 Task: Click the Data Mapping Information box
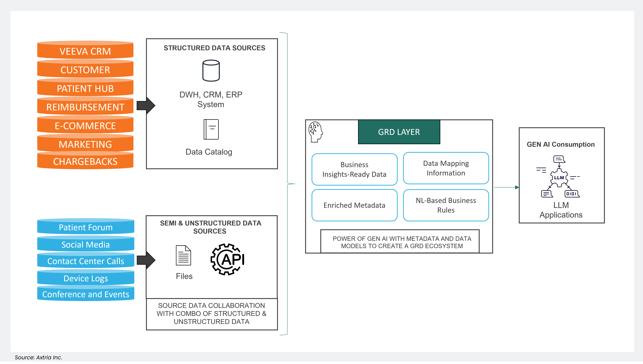446,168
